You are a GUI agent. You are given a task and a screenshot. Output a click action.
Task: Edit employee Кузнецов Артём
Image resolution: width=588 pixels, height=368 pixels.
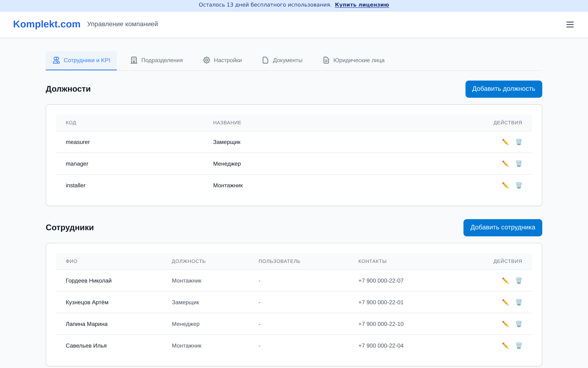tap(505, 302)
